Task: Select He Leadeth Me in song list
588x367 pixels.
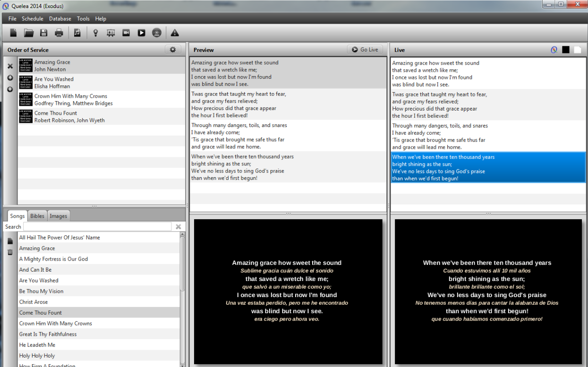Action: (99, 345)
